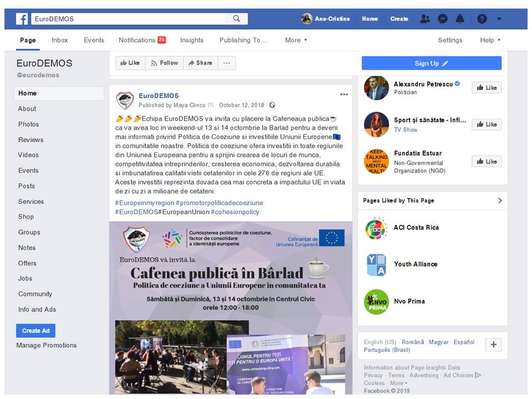This screenshot has height=399, width=532.
Task: Click the October 12, 2018 post date
Action: point(242,105)
